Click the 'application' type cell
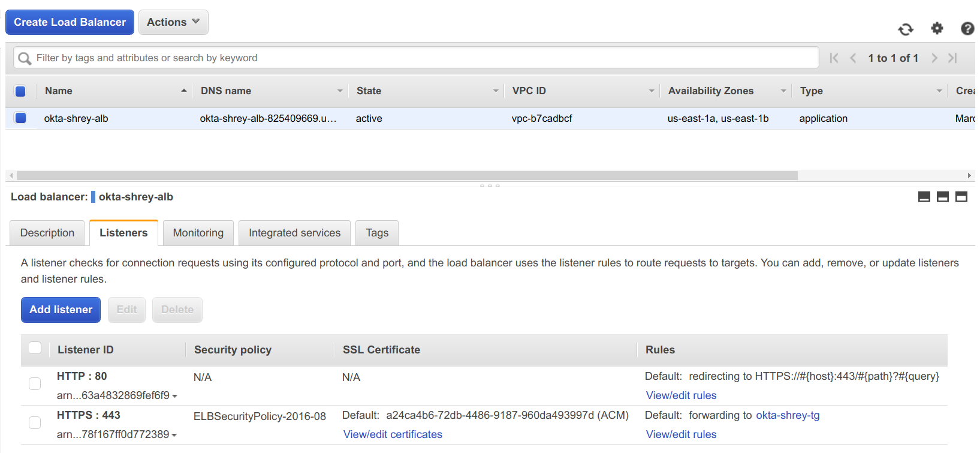The height and width of the screenshot is (453, 980). (x=823, y=118)
